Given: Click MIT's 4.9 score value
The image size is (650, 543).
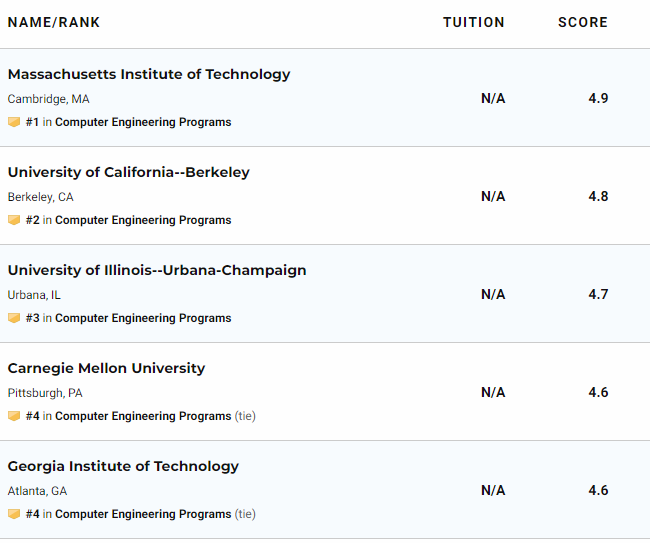Looking at the screenshot, I should pyautogui.click(x=598, y=98).
